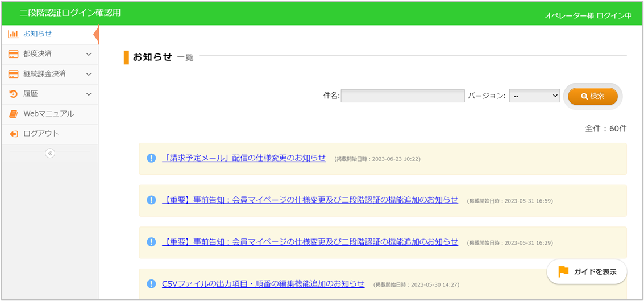The image size is (644, 301).
Task: Select the お知らせ menu item
Action: (x=38, y=34)
